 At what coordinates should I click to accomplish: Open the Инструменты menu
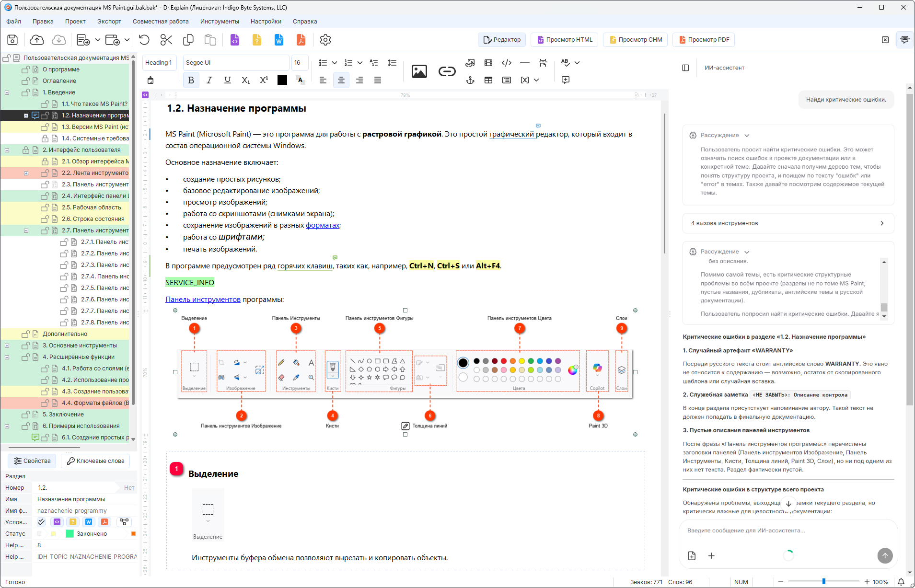coord(220,22)
